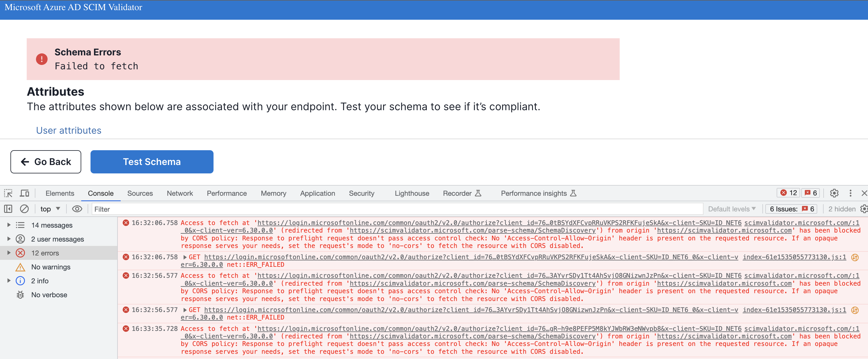The width and height of the screenshot is (868, 359).
Task: Expand the first GET request error entry
Action: tap(185, 257)
